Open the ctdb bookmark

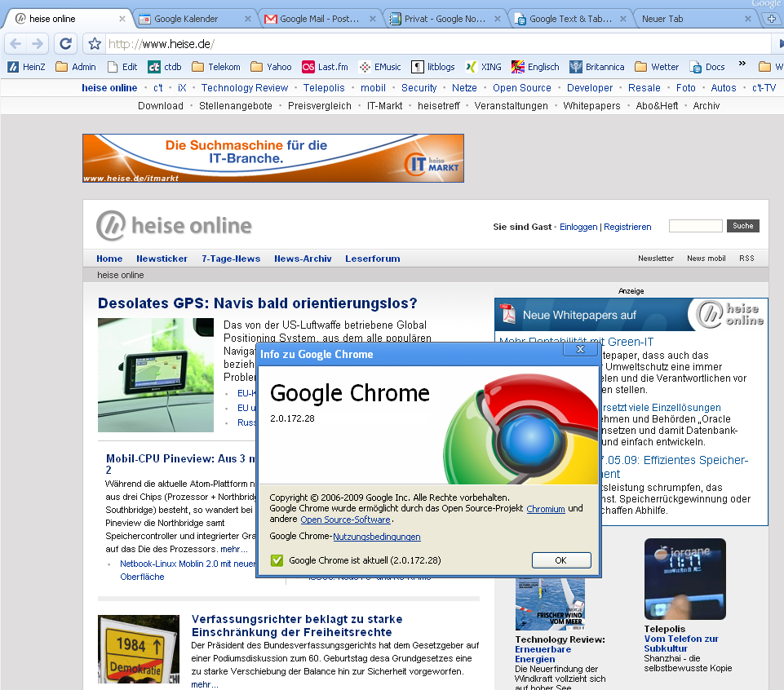pyautogui.click(x=165, y=67)
